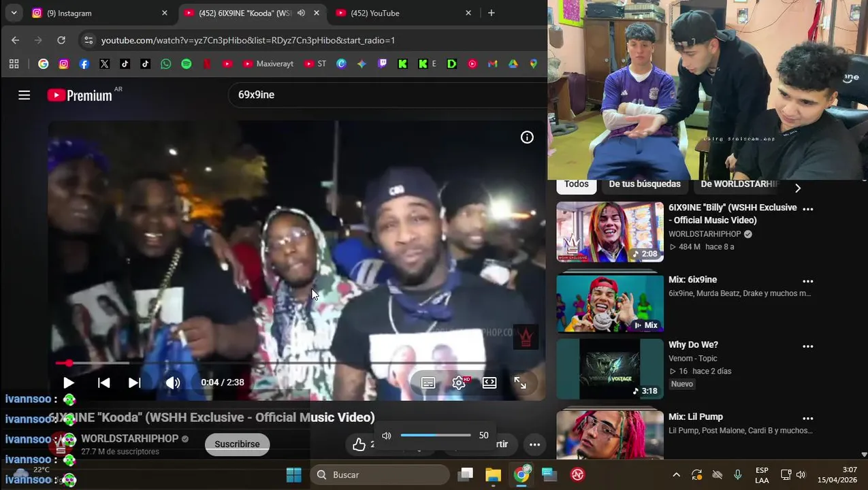The height and width of the screenshot is (490, 868).
Task: Go to YouTube Premium home logo
Action: (x=80, y=95)
